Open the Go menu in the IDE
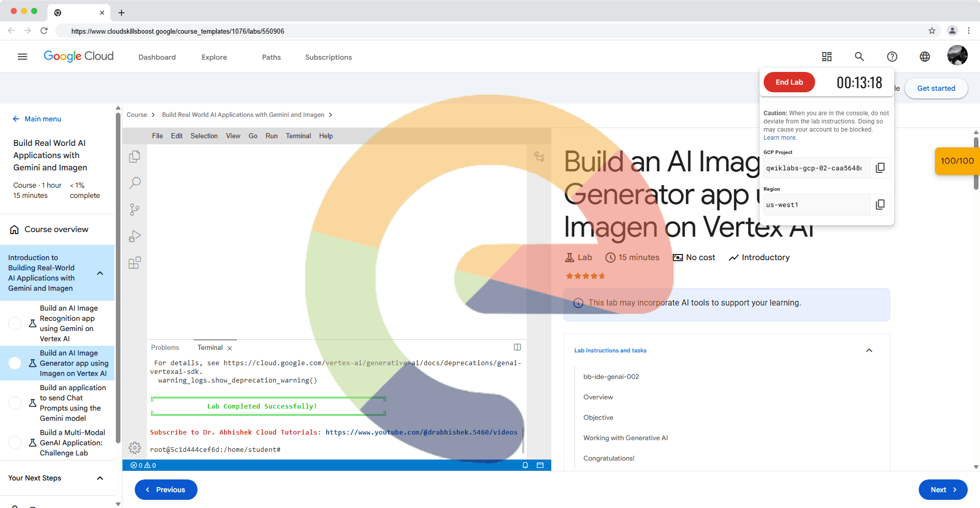Screen dimensions: 980x508 253,136
